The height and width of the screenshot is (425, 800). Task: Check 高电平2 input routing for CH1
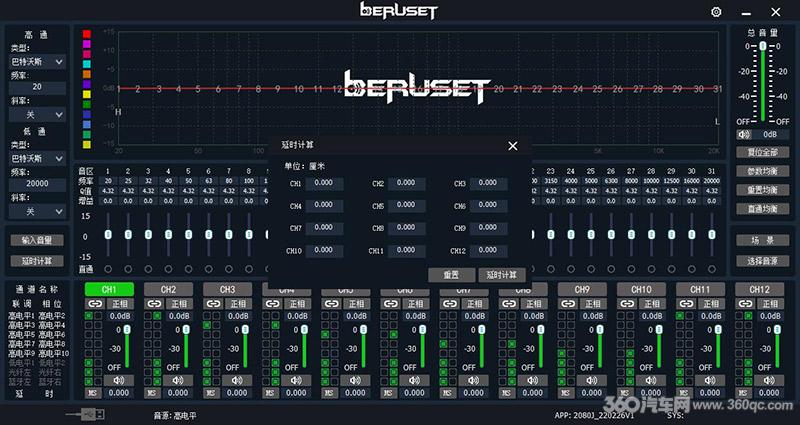(x=98, y=316)
